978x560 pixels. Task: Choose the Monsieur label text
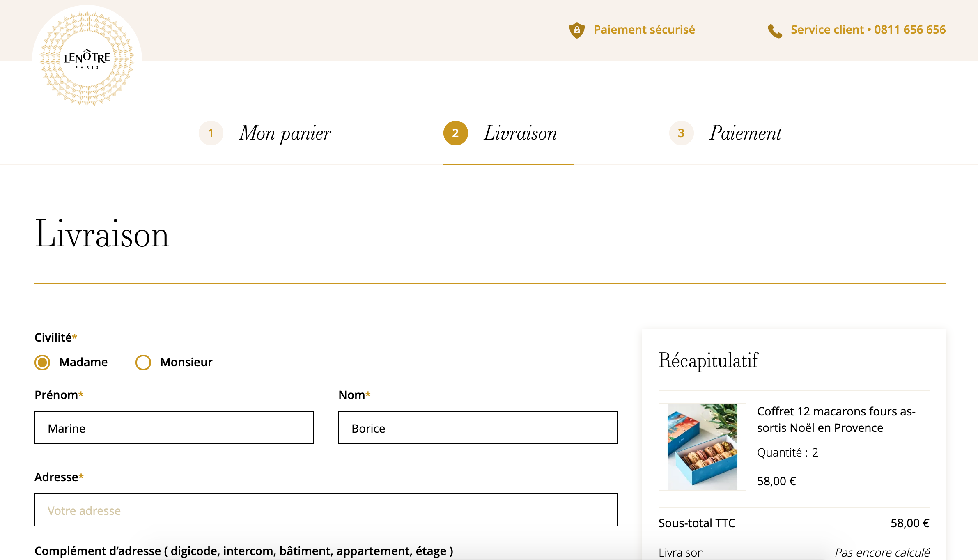coord(186,362)
